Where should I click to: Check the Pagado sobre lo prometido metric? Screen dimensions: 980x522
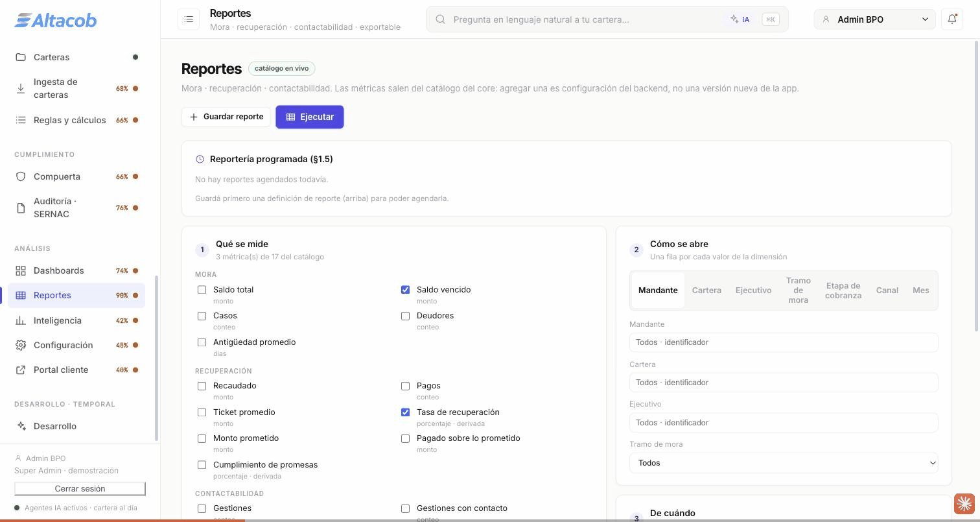tap(406, 438)
